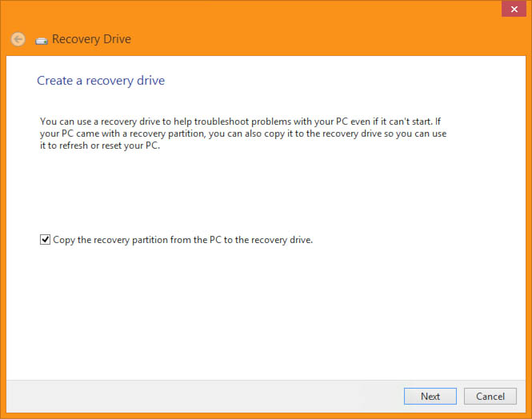Close the Recovery Drive wizard window

(x=514, y=9)
